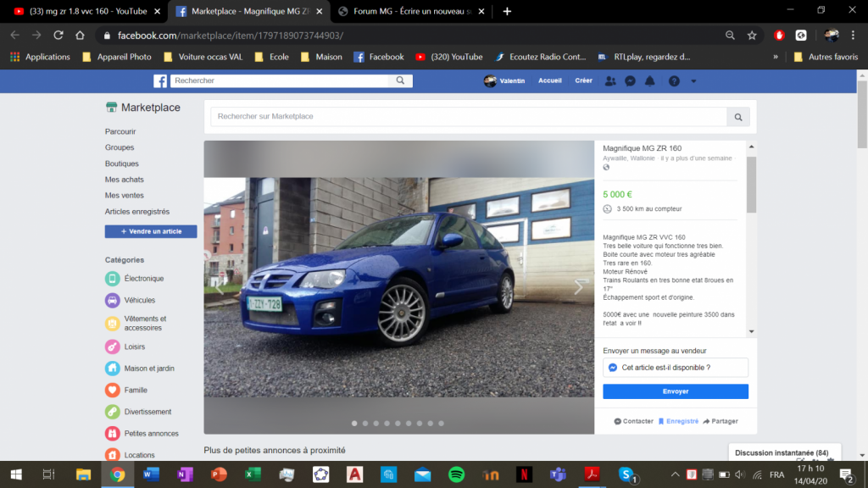Click Partager to share listing
This screenshot has width=868, height=488.
tap(721, 421)
